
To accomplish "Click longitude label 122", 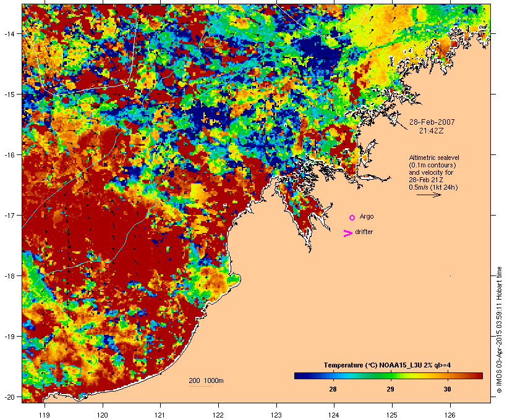I will (218, 415).
